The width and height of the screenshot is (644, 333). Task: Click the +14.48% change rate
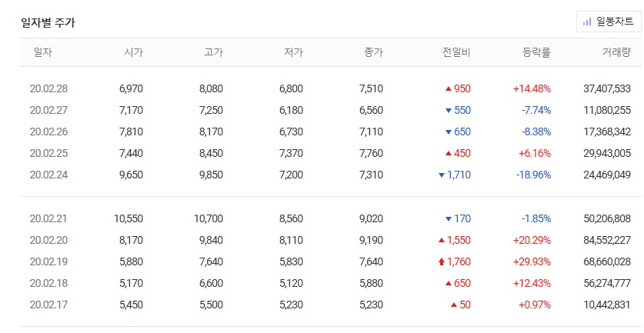532,88
